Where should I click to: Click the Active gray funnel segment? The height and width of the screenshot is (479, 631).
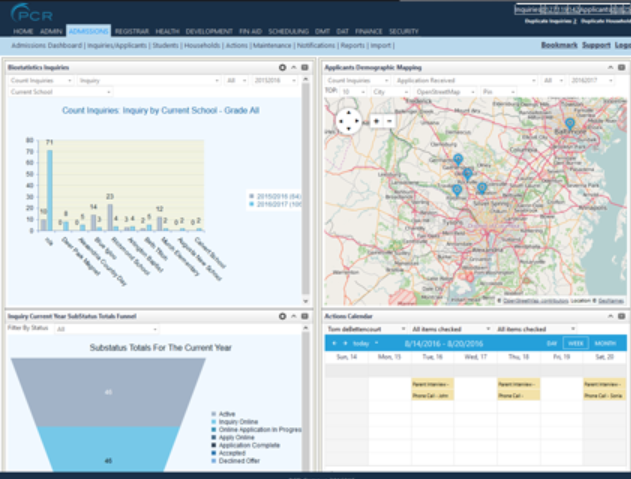coord(108,392)
